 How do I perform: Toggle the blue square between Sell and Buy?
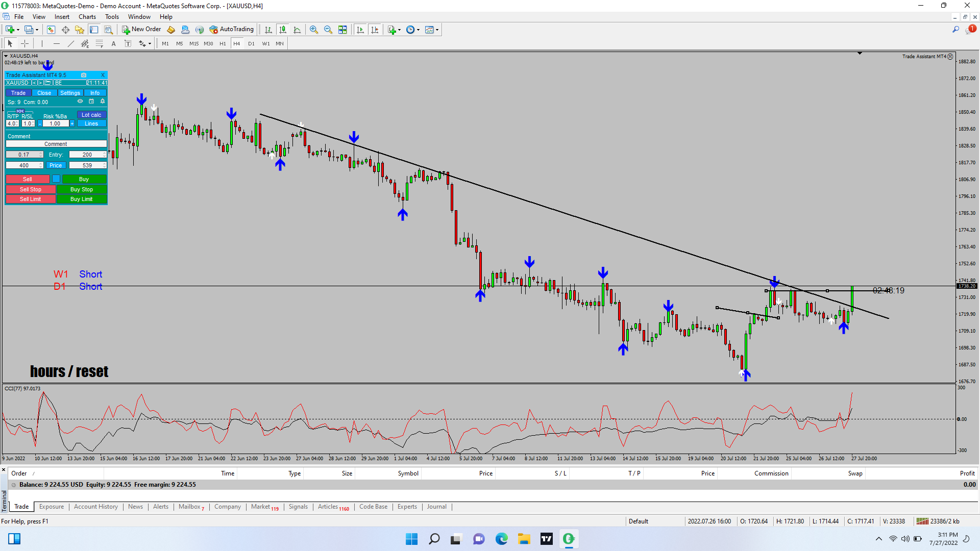click(56, 179)
